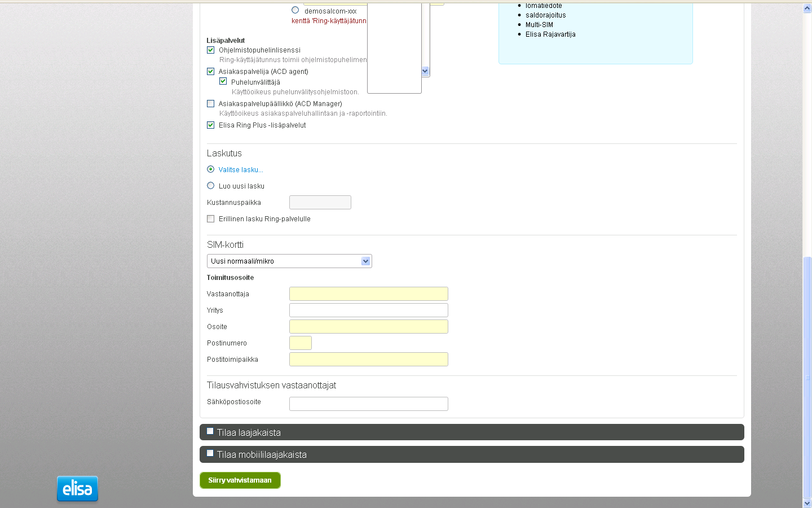
Task: Click the Tilausvahvistuksen vastaanottajat heading
Action: (x=271, y=386)
